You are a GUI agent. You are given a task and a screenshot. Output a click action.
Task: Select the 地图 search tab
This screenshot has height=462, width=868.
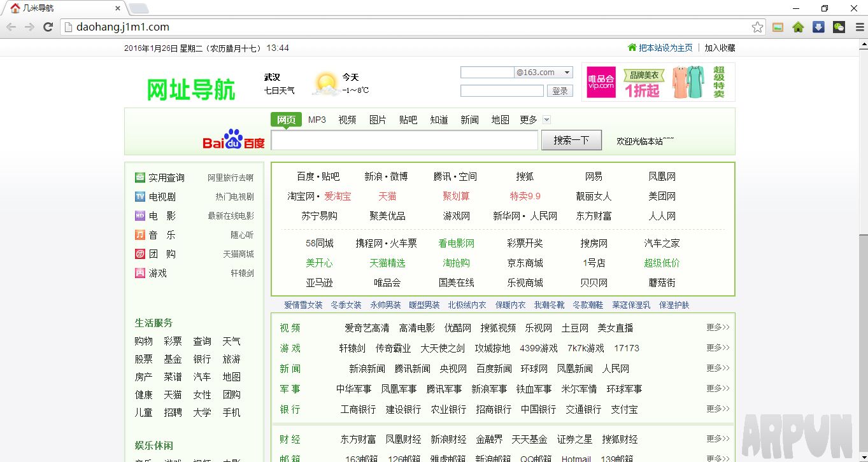point(501,120)
